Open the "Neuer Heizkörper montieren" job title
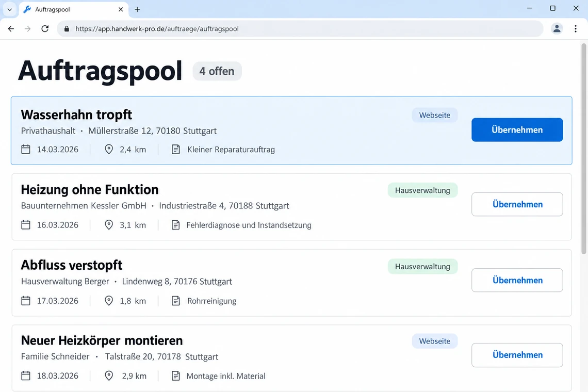Screen dimensions: 588x392 [x=102, y=340]
